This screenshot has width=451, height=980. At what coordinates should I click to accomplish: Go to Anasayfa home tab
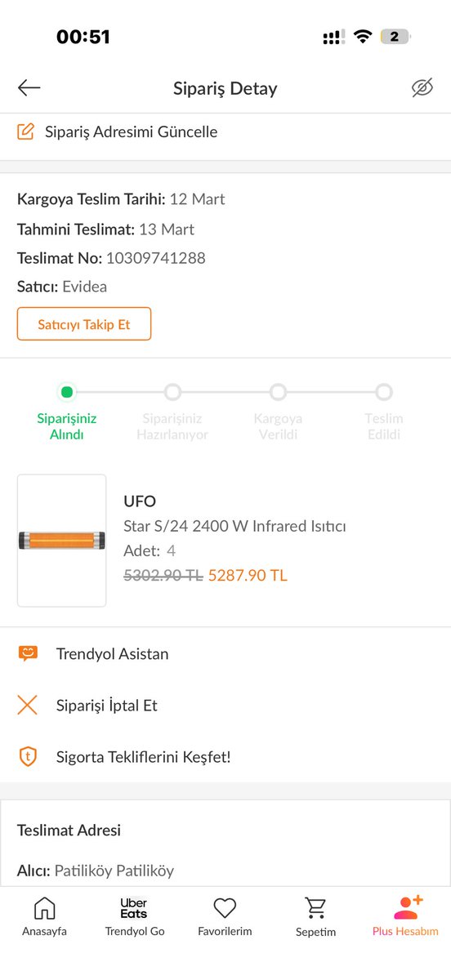[x=44, y=916]
